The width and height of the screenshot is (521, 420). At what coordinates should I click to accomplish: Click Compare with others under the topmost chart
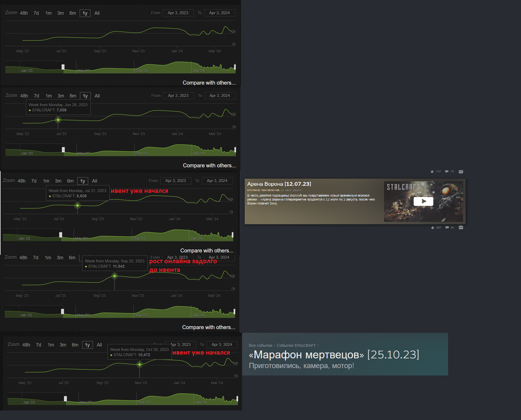209,83
